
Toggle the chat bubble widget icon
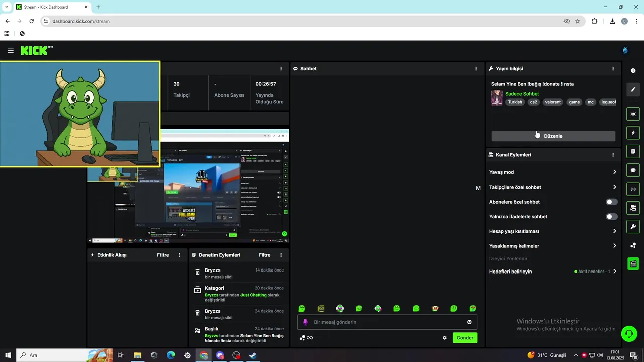(633, 170)
